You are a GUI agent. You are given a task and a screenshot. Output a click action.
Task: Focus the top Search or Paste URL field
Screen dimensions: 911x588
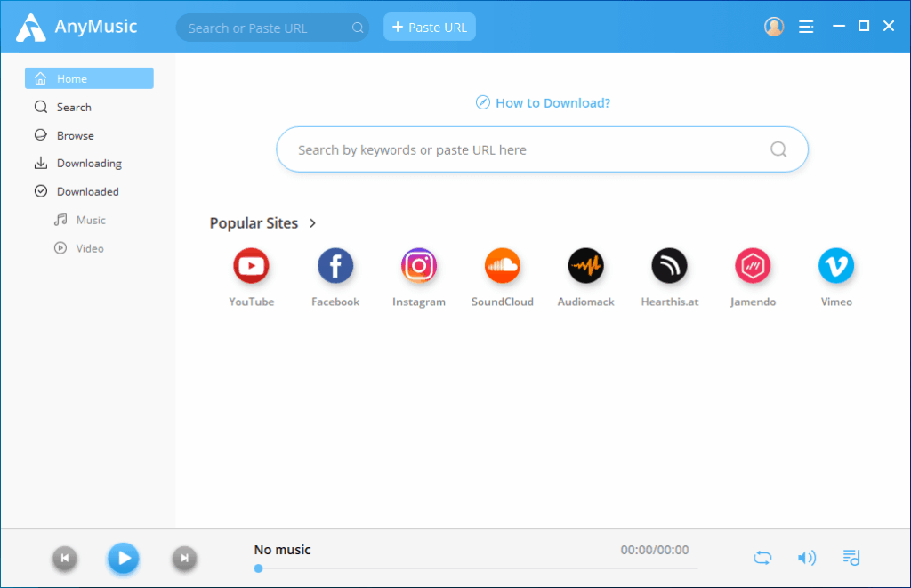click(272, 28)
